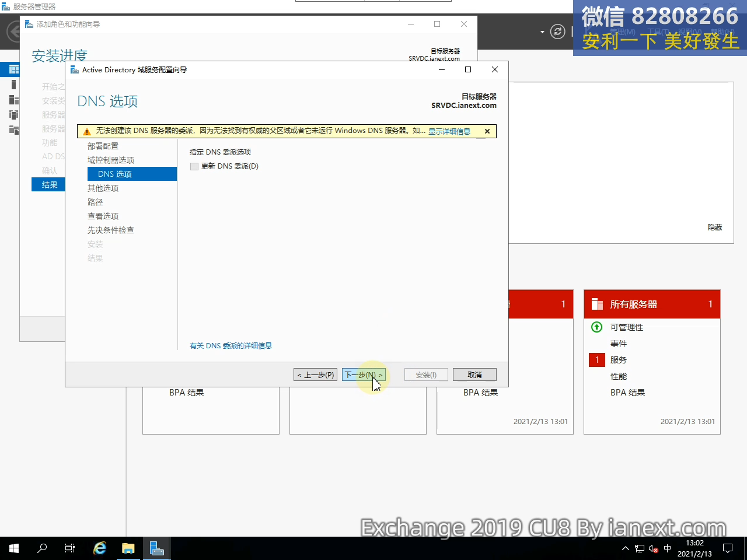The image size is (747, 560).
Task: Click the AD DS wizard title bar icon
Action: tap(74, 69)
